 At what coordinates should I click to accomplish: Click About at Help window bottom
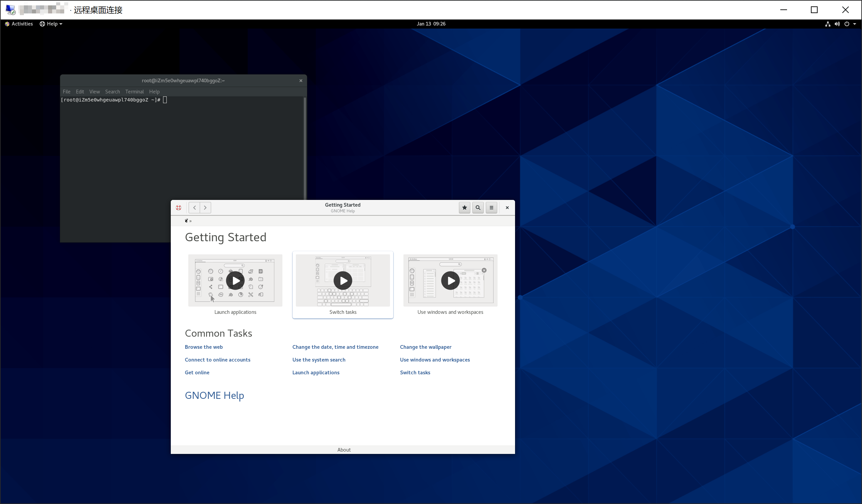(344, 450)
